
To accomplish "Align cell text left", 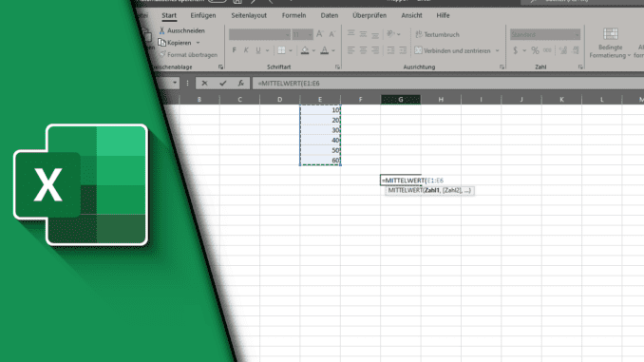I will 351,50.
